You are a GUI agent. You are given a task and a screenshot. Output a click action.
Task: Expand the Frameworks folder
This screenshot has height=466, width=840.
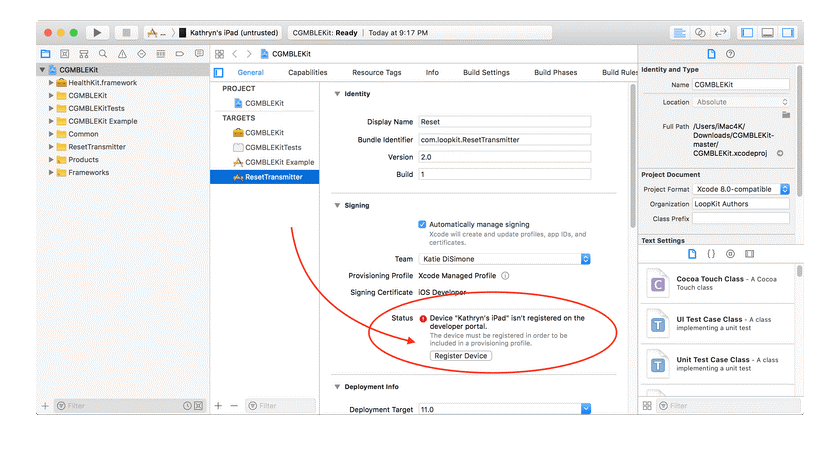click(51, 172)
